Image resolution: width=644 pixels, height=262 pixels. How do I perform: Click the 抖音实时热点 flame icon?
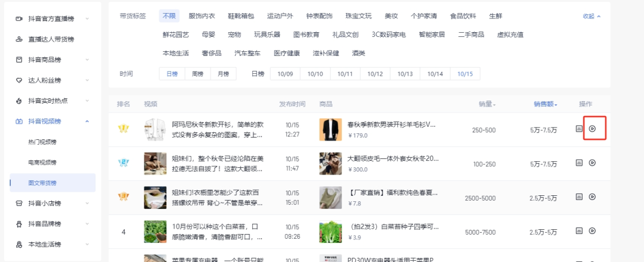click(19, 101)
